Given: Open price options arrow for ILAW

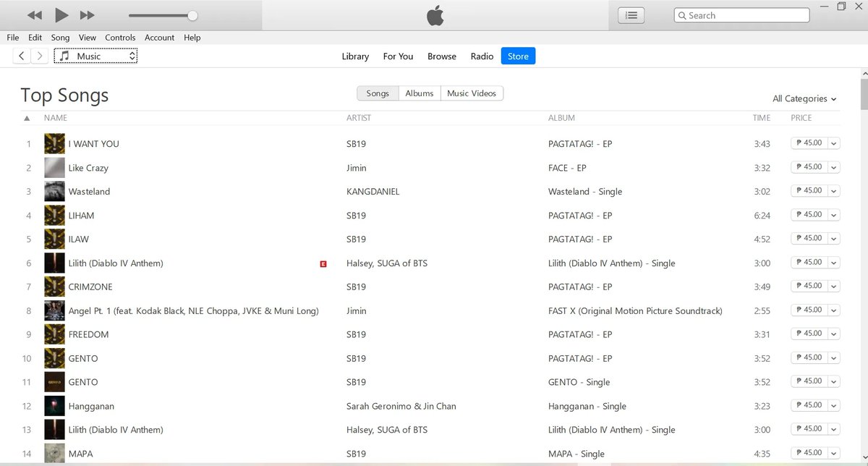Looking at the screenshot, I should (834, 238).
